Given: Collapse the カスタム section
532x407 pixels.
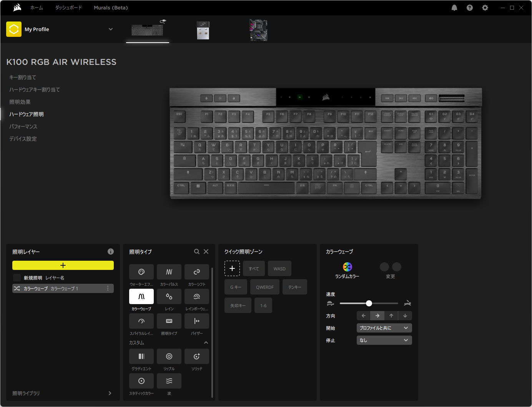Looking at the screenshot, I should (206, 342).
